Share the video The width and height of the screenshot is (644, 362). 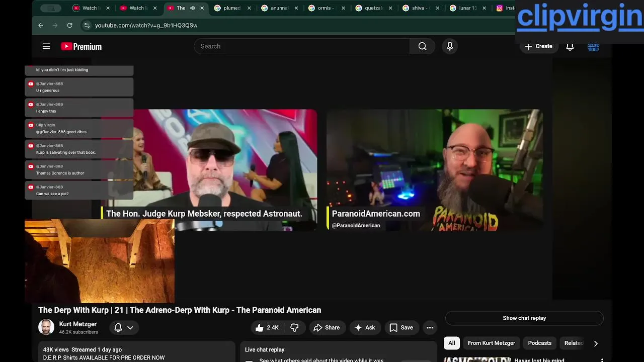[x=327, y=328]
